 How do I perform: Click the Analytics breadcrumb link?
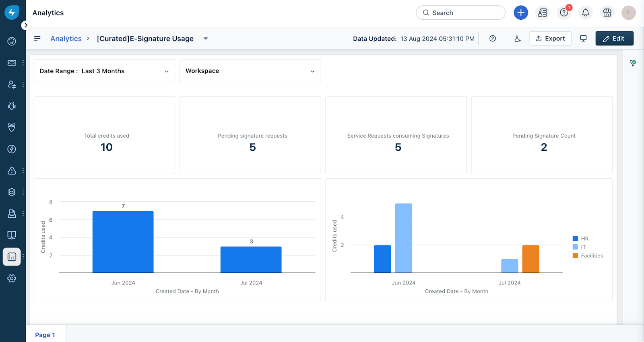66,39
